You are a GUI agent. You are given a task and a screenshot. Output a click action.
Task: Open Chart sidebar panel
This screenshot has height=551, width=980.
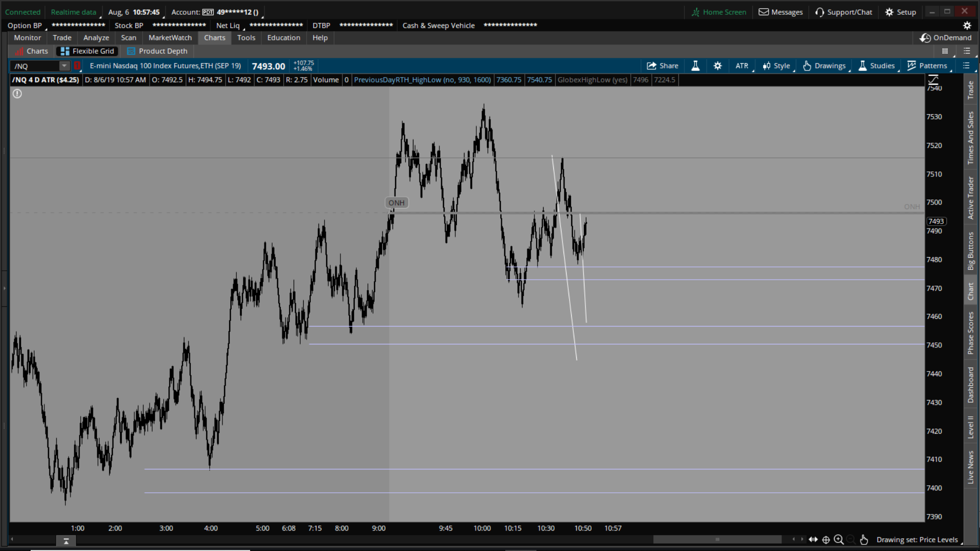click(971, 291)
